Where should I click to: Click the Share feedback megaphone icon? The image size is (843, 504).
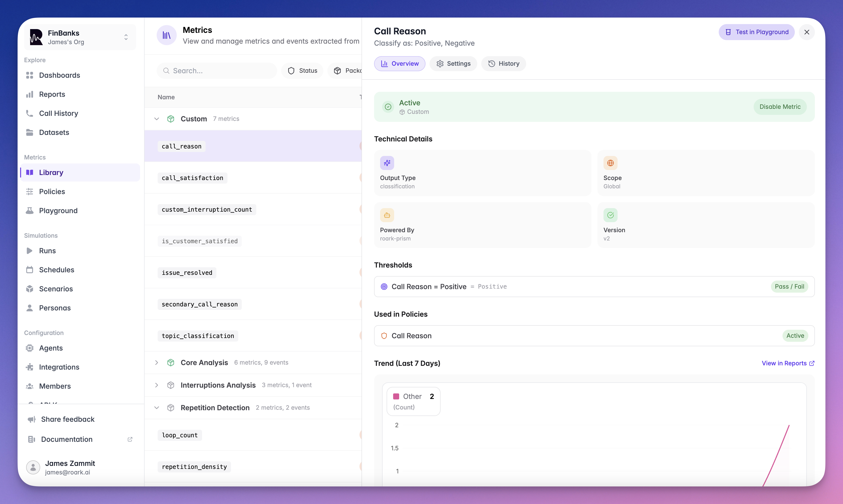coord(32,419)
